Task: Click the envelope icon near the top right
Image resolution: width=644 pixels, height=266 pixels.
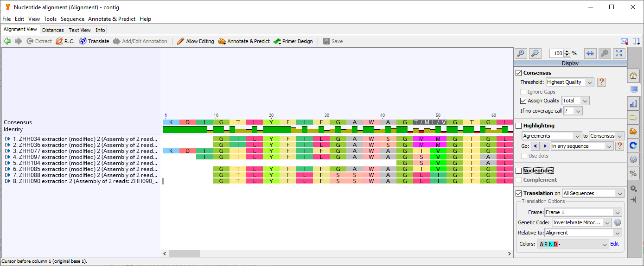Action: click(x=625, y=41)
